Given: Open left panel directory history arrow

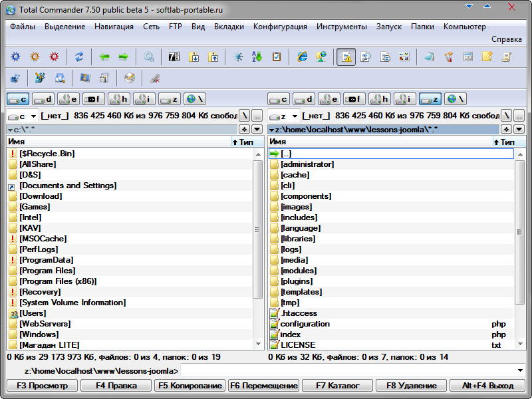Looking at the screenshot, I should 257,129.
